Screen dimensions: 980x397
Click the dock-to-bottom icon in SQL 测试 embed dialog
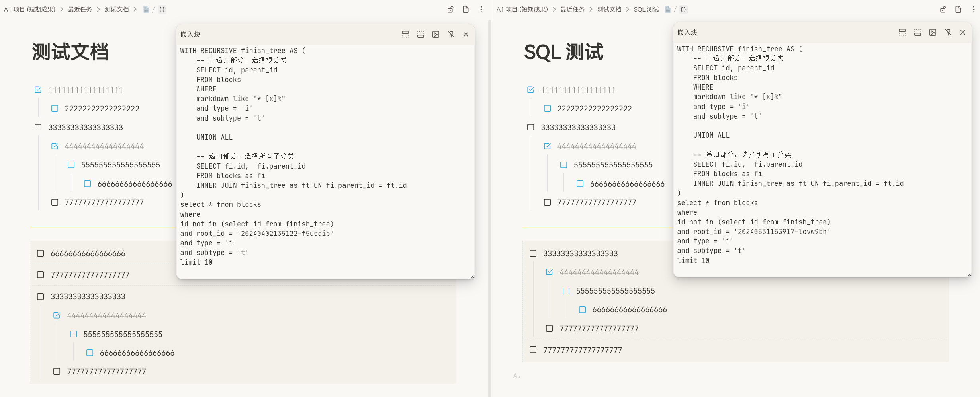click(917, 33)
